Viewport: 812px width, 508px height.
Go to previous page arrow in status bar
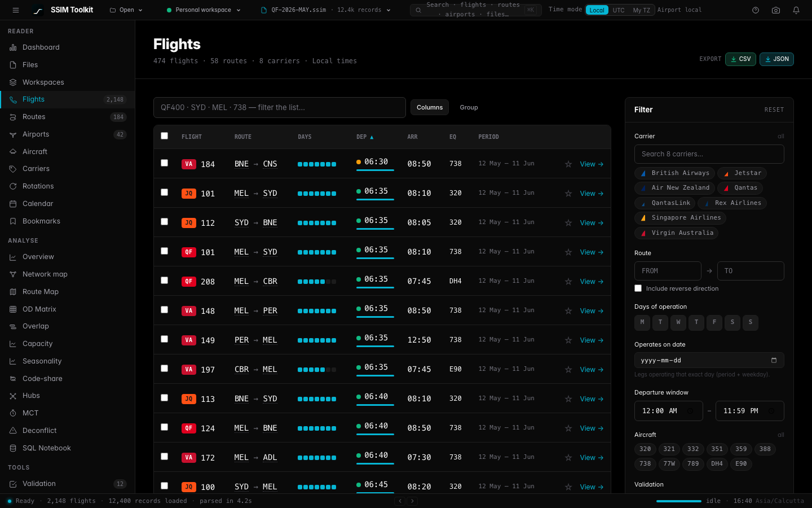click(400, 501)
